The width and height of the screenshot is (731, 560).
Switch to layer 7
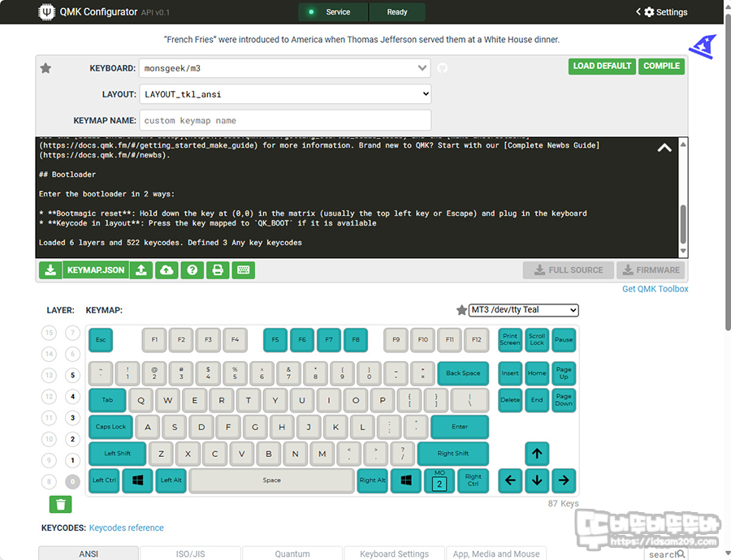pyautogui.click(x=72, y=333)
